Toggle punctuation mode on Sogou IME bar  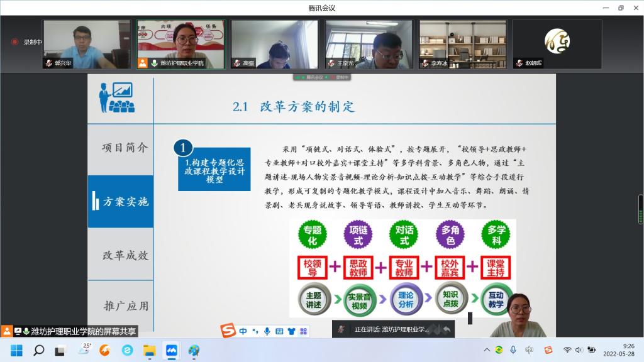click(255, 331)
